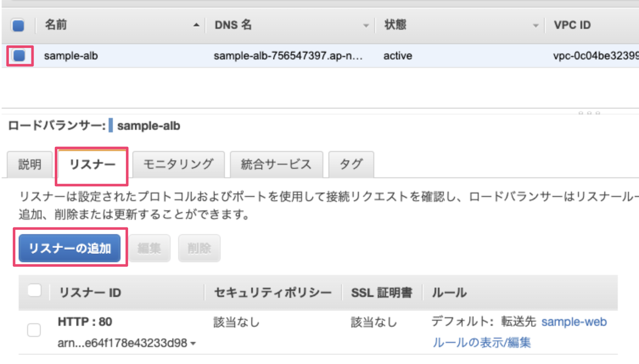Uncheck the sample-alb row checkbox

click(x=19, y=56)
